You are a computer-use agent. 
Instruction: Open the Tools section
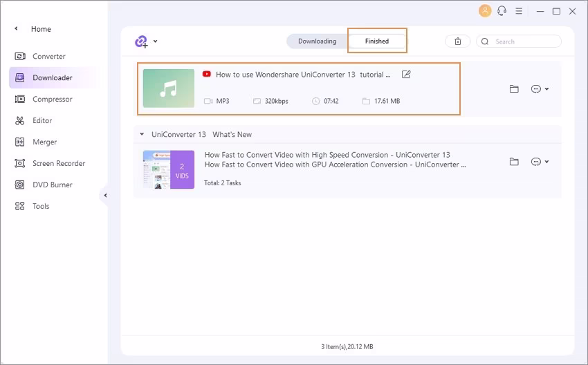(x=41, y=206)
